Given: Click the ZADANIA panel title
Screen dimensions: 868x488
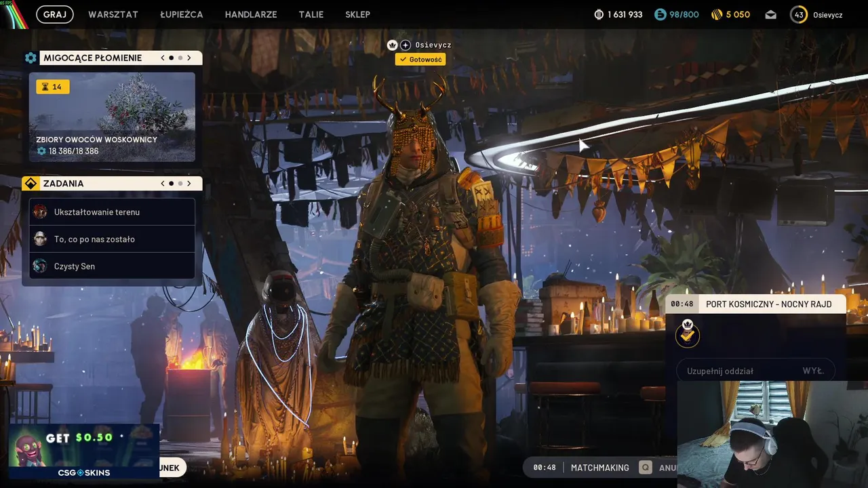Looking at the screenshot, I should [x=63, y=183].
